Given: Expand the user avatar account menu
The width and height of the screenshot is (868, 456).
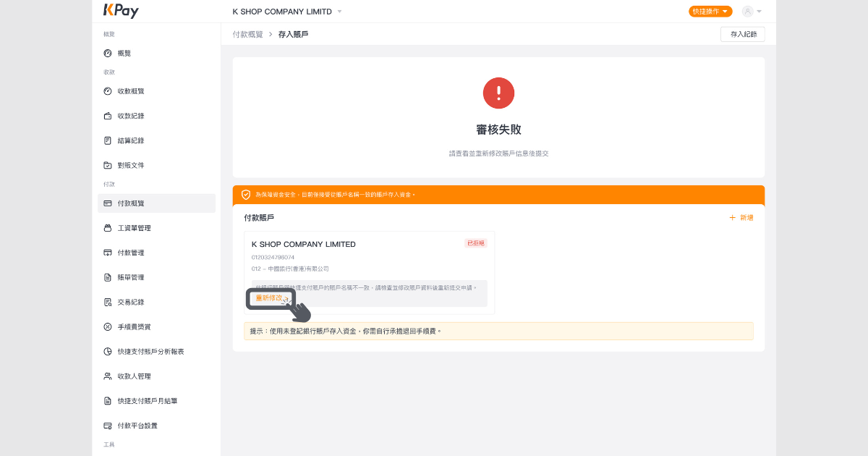Looking at the screenshot, I should tap(752, 12).
